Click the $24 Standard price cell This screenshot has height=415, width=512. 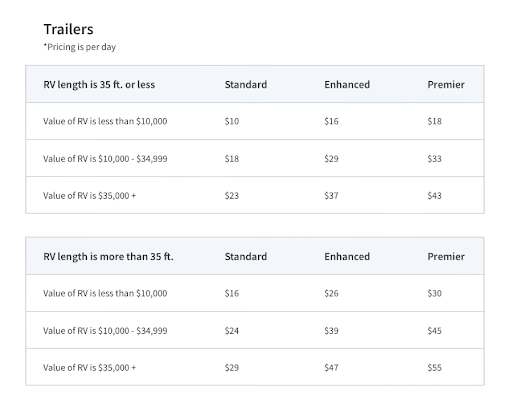point(232,331)
